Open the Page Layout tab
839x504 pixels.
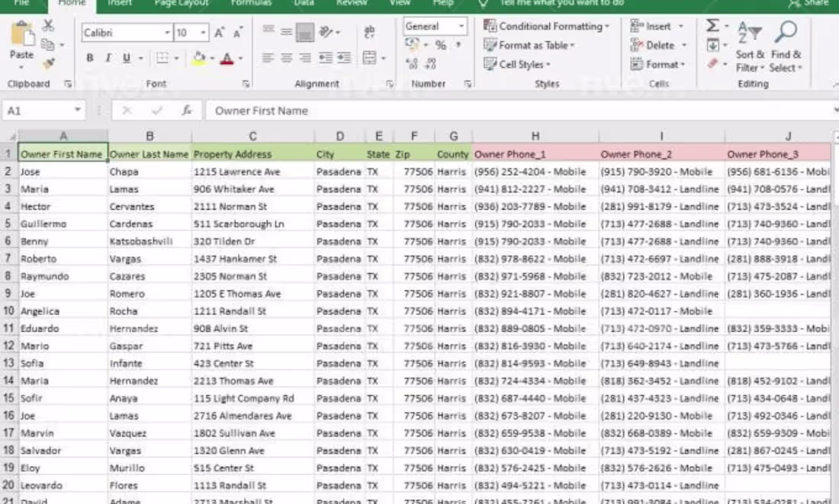tap(181, 4)
